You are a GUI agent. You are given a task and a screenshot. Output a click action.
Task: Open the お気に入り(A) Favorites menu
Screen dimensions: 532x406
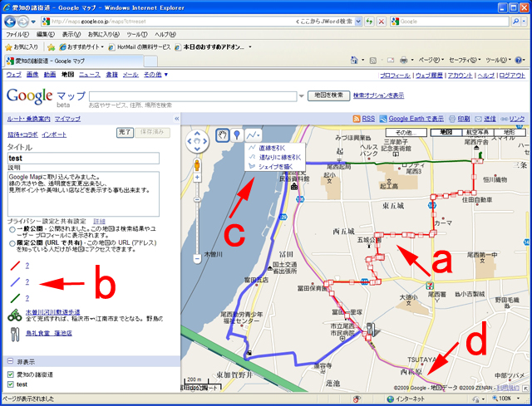point(104,34)
